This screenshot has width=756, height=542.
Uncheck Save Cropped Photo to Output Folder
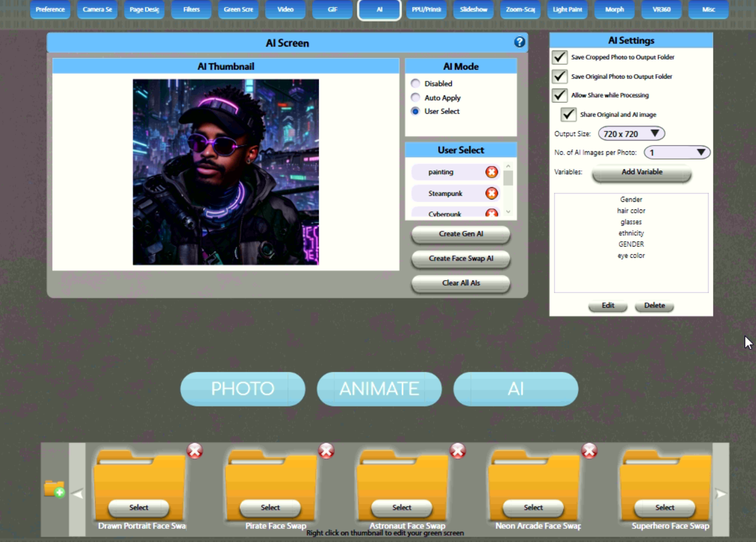click(x=559, y=57)
